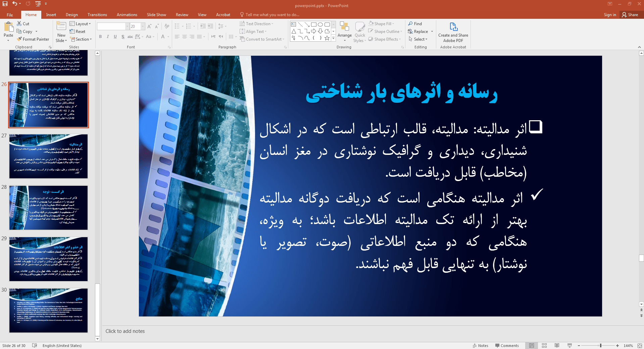The height and width of the screenshot is (349, 644).
Task: Click zoom in plus button
Action: pos(617,346)
